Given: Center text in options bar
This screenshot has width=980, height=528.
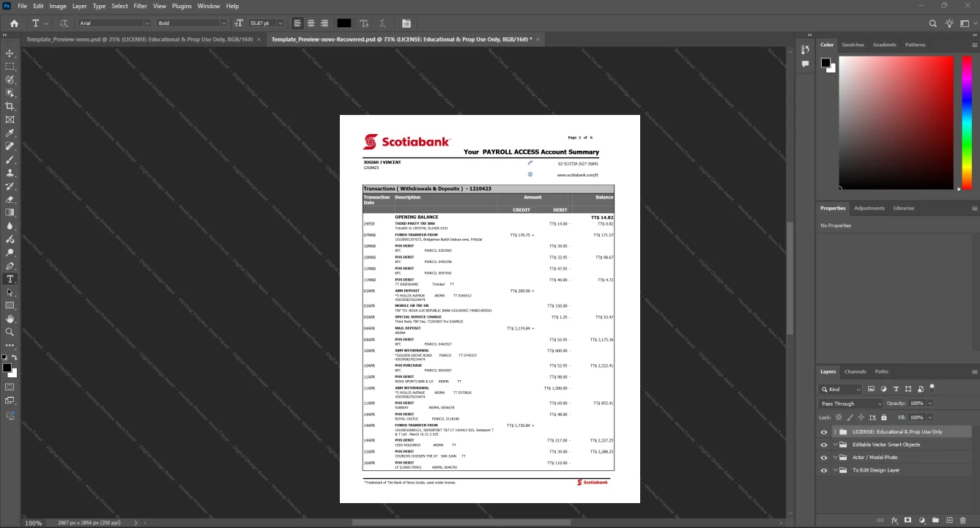Looking at the screenshot, I should [311, 23].
